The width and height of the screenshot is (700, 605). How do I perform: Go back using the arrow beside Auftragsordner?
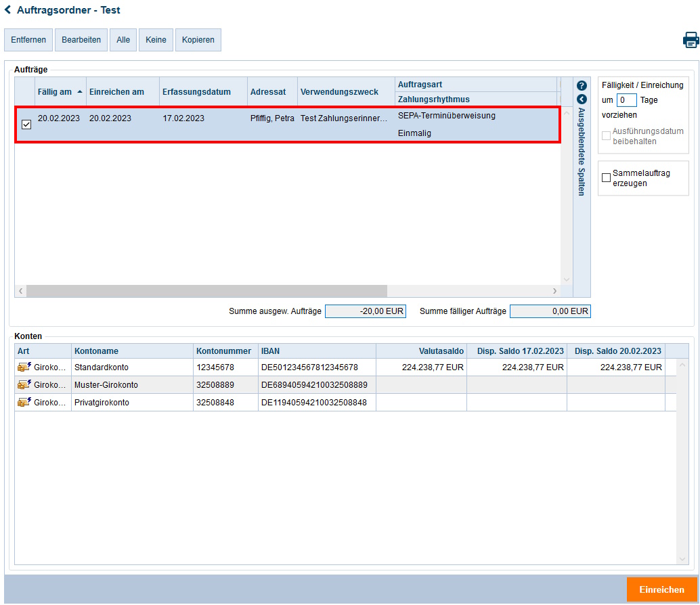click(8, 10)
